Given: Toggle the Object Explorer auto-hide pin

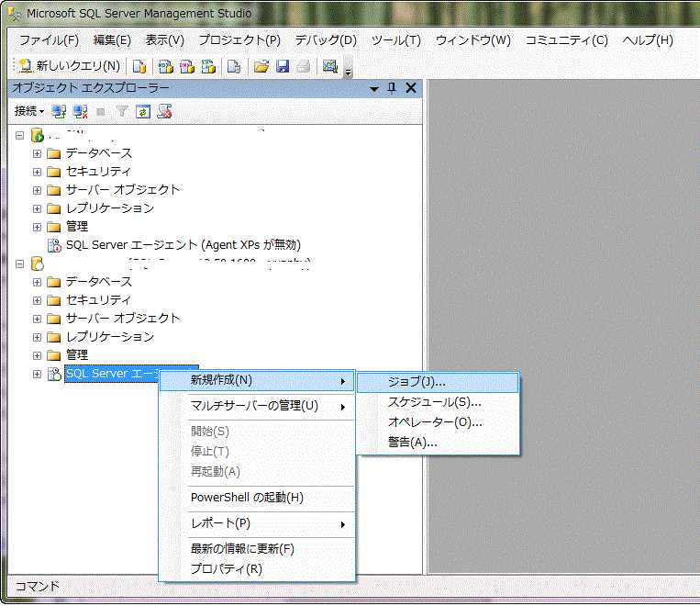Looking at the screenshot, I should pos(392,88).
